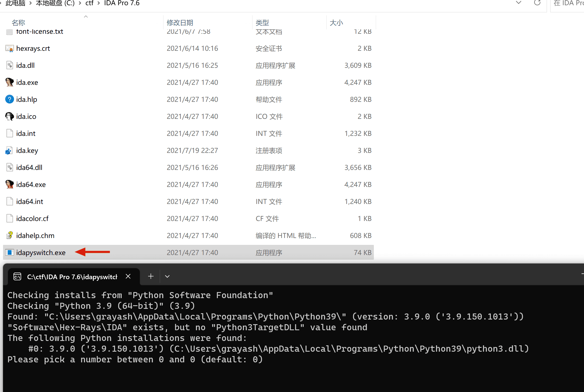This screenshot has height=392, width=584.
Task: Switch to the C:\ctf\IDA Pro 7.6\idapyswitch tab
Action: tap(74, 277)
